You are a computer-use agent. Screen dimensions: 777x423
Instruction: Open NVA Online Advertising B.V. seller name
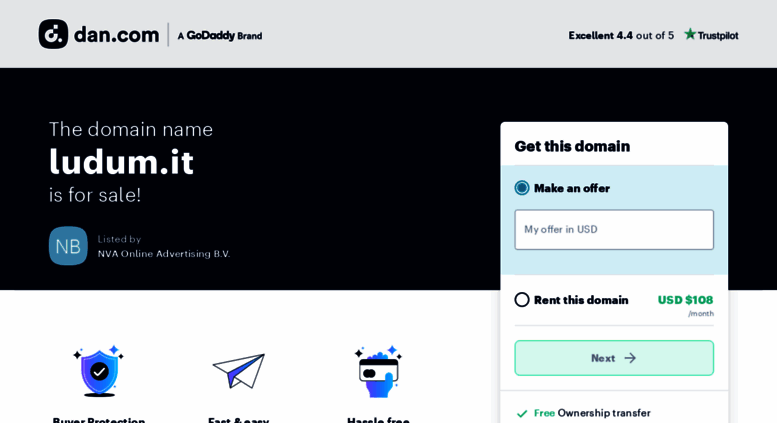click(164, 254)
